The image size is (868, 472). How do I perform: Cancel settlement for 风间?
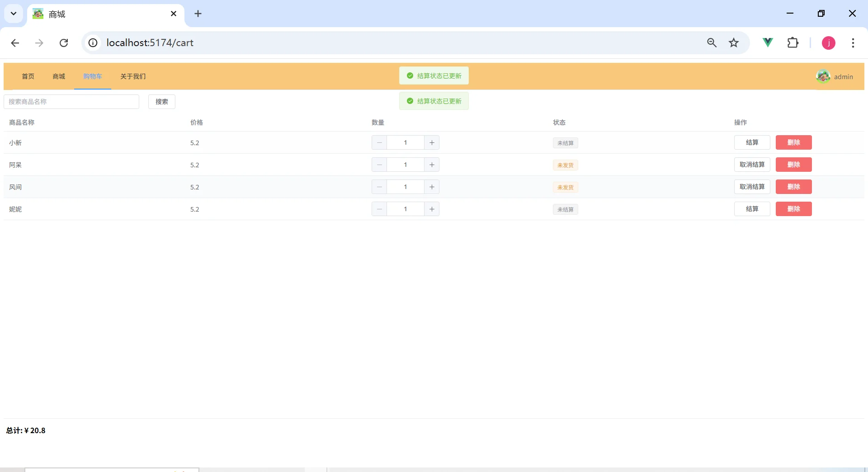coord(752,187)
